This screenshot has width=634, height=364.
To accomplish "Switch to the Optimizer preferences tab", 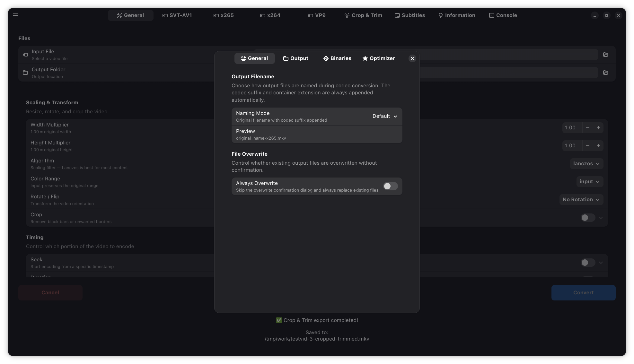I will coord(379,58).
